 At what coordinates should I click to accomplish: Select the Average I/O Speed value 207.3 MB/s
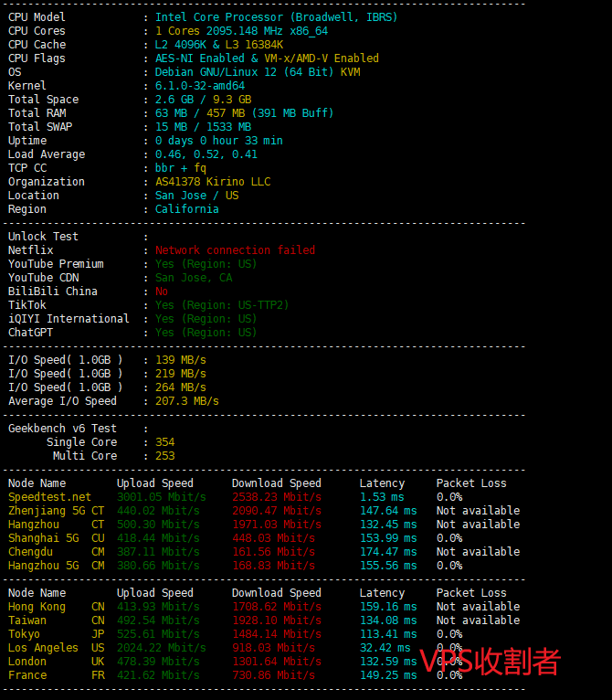tap(186, 401)
